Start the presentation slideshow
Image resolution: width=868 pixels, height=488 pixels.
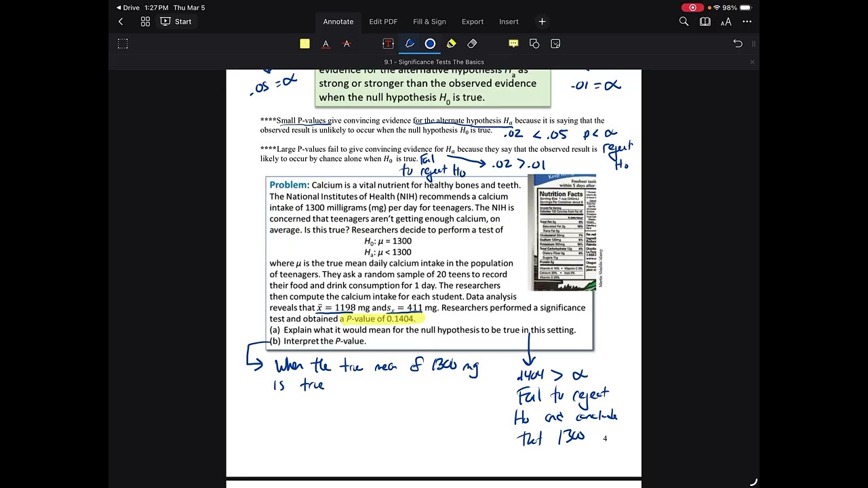176,22
